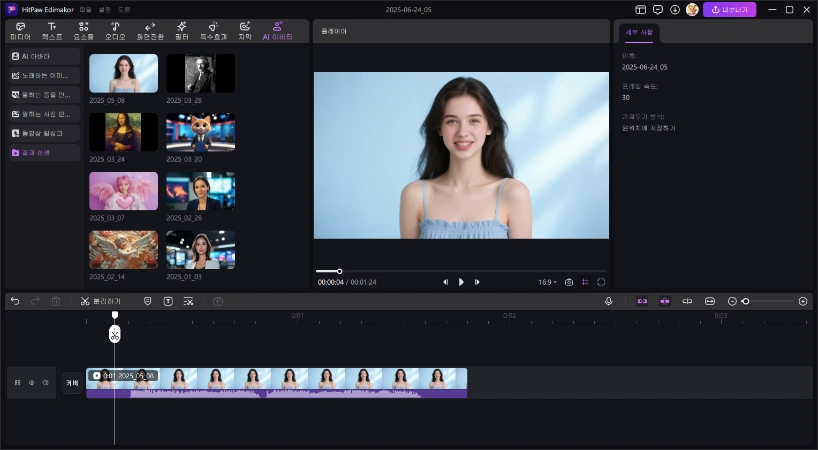Open the user profile avatar
The height and width of the screenshot is (450, 818).
click(692, 10)
